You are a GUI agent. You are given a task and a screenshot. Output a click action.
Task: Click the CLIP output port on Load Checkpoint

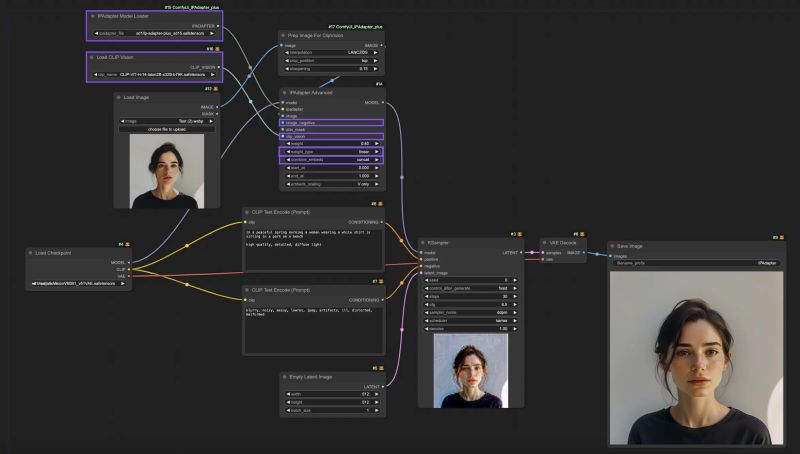tap(129, 269)
